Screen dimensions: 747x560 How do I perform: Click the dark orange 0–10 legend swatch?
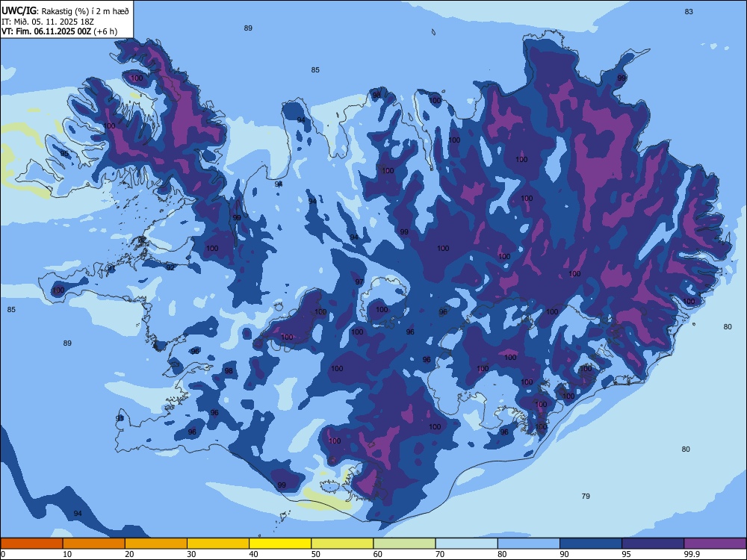(x=31, y=544)
